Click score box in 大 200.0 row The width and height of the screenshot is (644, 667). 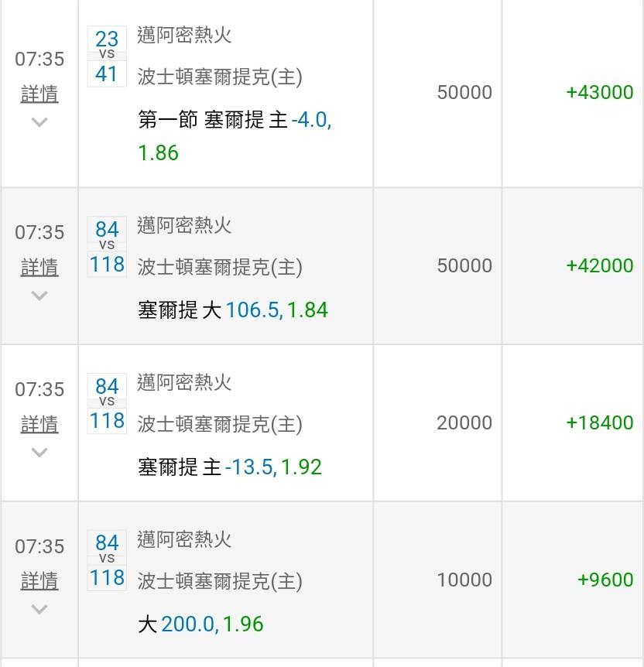(x=107, y=560)
